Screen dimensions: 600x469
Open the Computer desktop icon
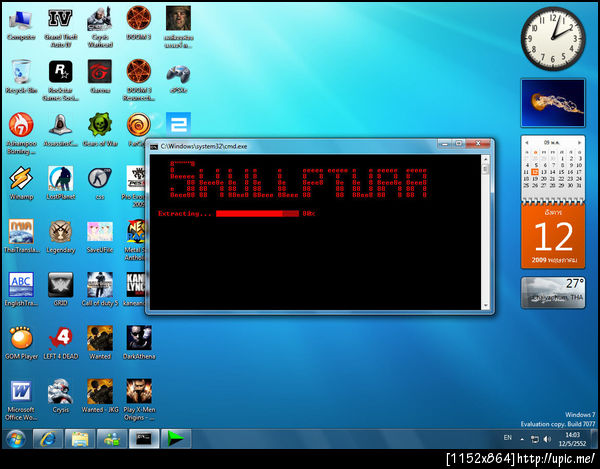pos(21,25)
